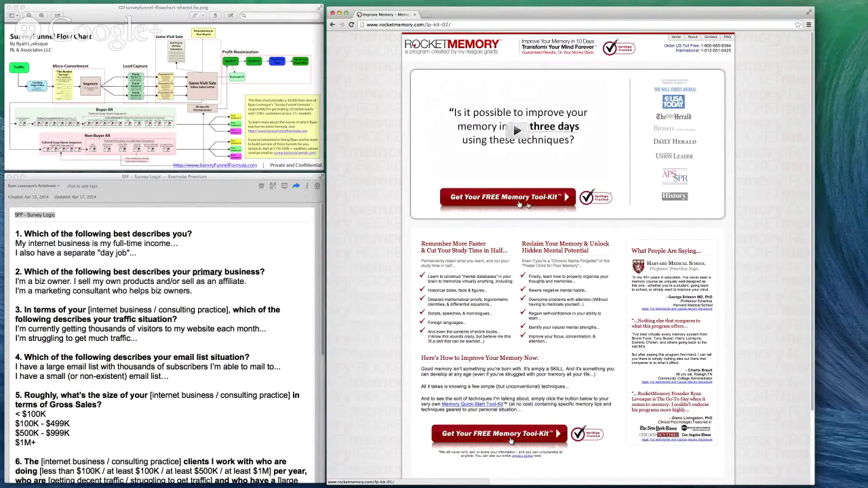Open the legal disclosure link under Charlie Brault testimonial
The height and width of the screenshot is (488, 868).
[x=677, y=382]
